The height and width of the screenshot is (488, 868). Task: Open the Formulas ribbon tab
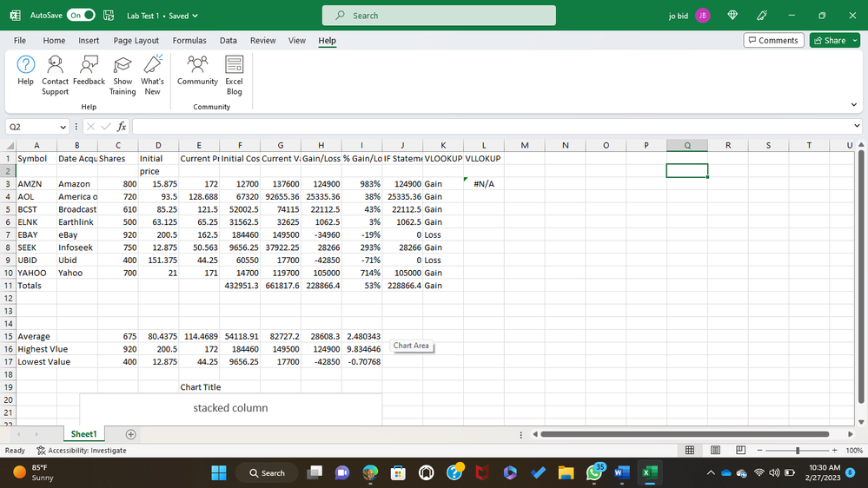(189, 41)
